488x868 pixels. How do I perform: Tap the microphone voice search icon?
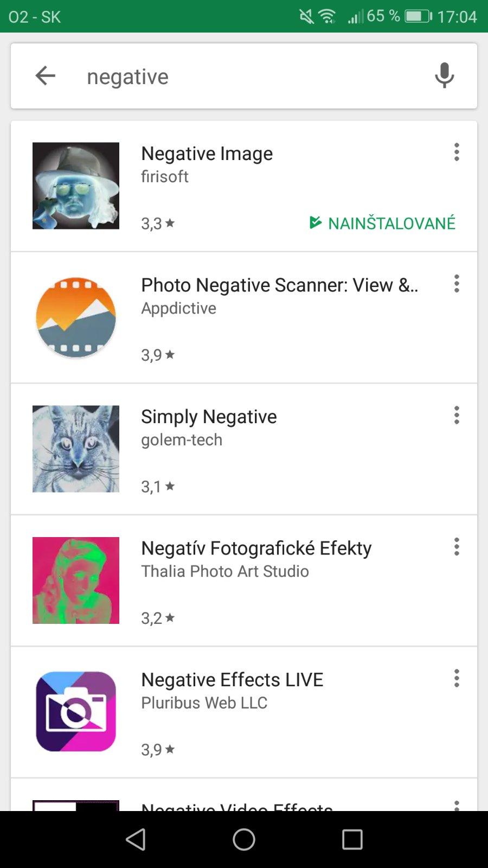[x=444, y=76]
